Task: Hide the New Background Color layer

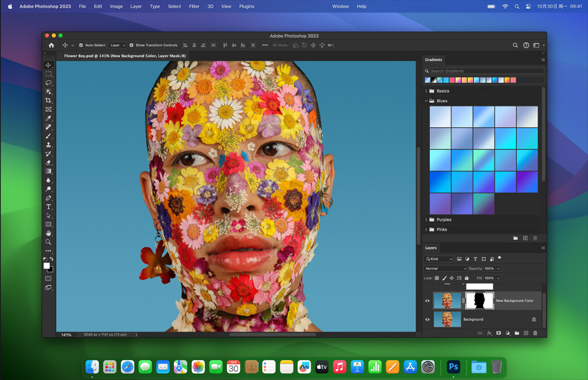Action: tap(427, 301)
